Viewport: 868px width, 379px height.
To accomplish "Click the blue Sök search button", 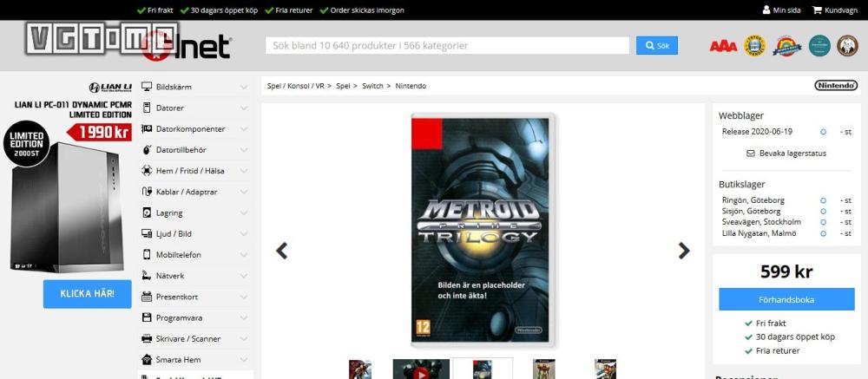I will [x=656, y=45].
